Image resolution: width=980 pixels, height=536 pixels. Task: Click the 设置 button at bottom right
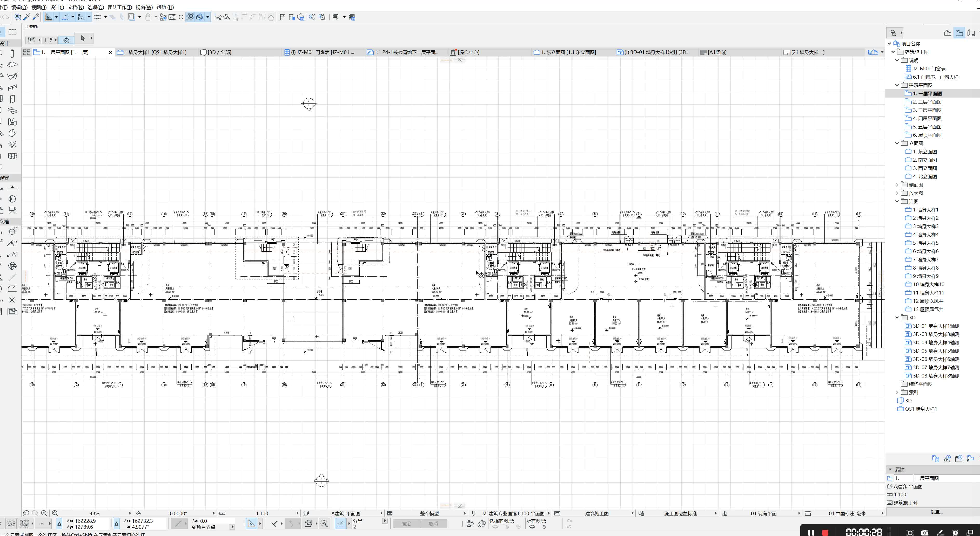937,512
